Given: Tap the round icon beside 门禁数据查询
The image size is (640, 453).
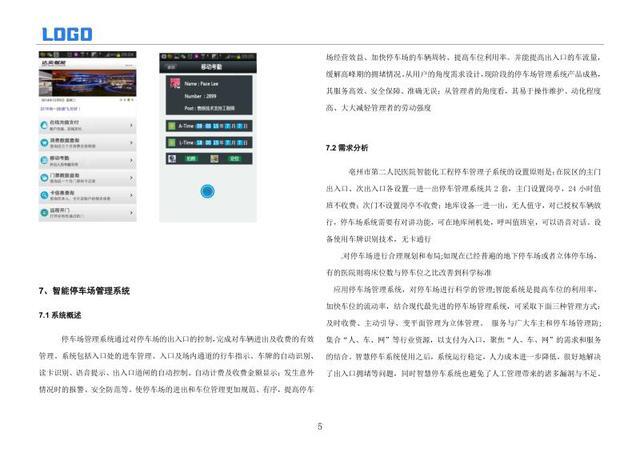Looking at the screenshot, I should tap(44, 178).
